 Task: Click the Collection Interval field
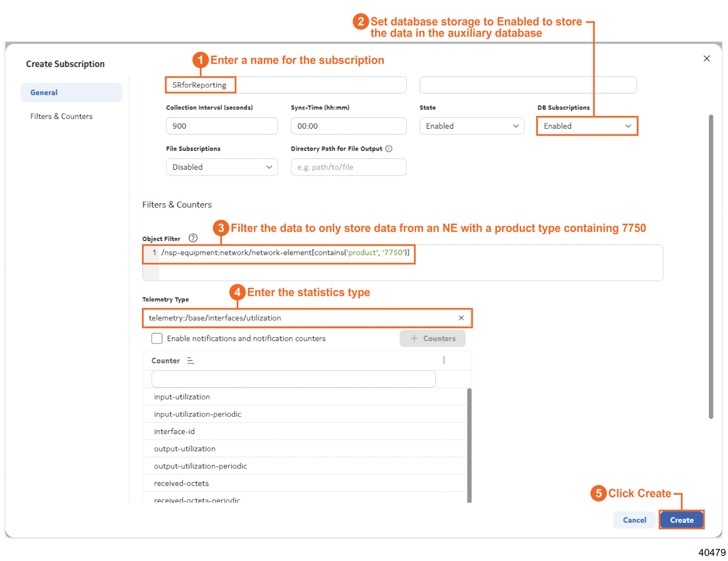click(222, 126)
